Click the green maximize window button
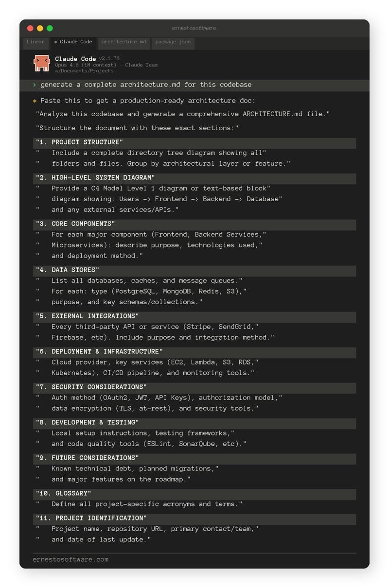This screenshot has height=588, width=389. point(50,28)
